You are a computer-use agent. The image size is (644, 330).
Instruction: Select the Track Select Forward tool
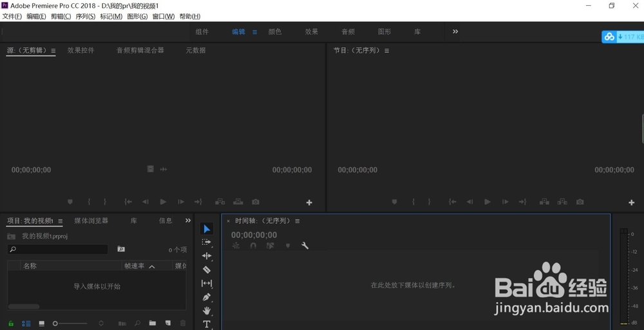point(207,242)
